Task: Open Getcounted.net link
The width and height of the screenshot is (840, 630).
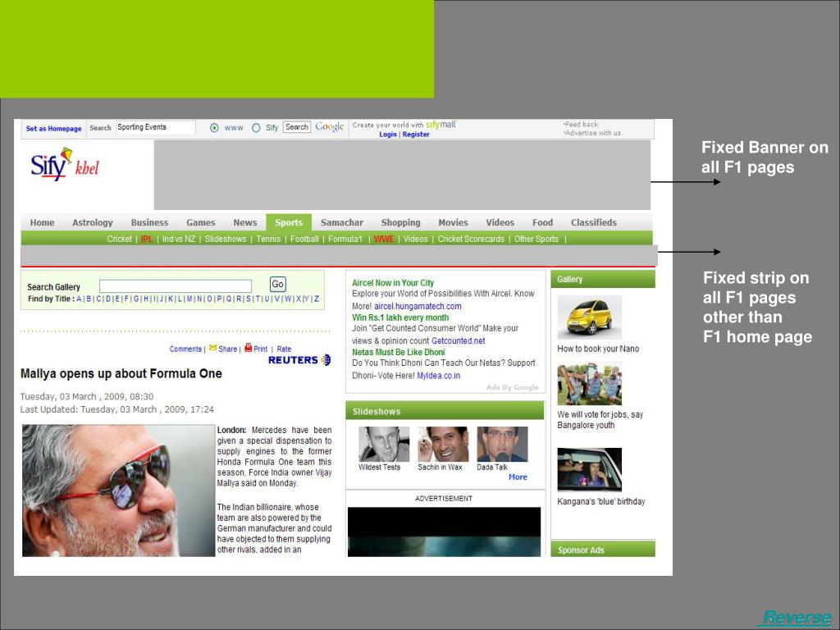Action: click(x=458, y=340)
